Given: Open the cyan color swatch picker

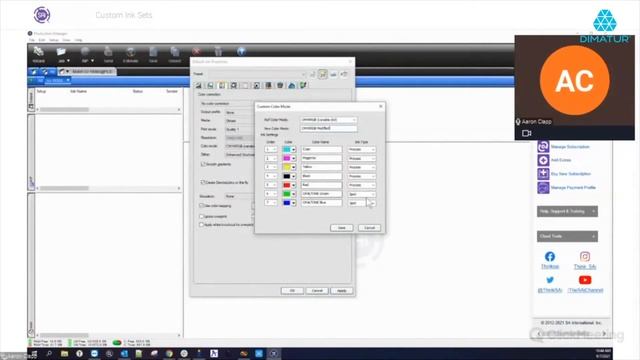Looking at the screenshot, I should (289, 149).
